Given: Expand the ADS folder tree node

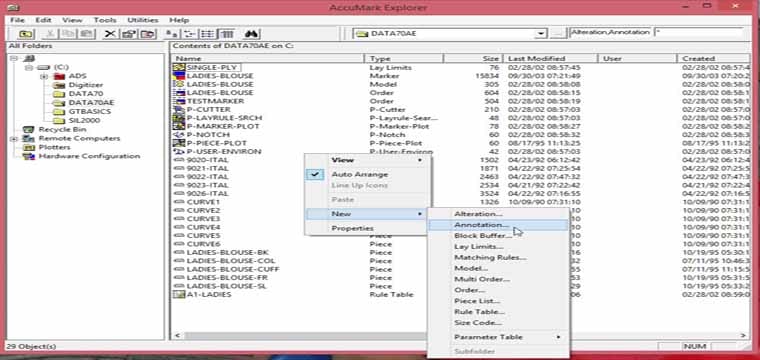Looking at the screenshot, I should point(44,76).
